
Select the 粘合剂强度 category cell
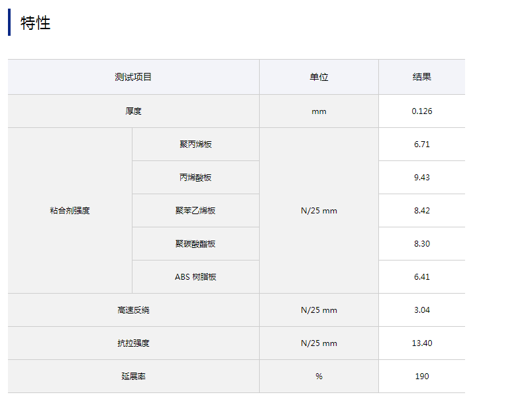pyautogui.click(x=70, y=211)
